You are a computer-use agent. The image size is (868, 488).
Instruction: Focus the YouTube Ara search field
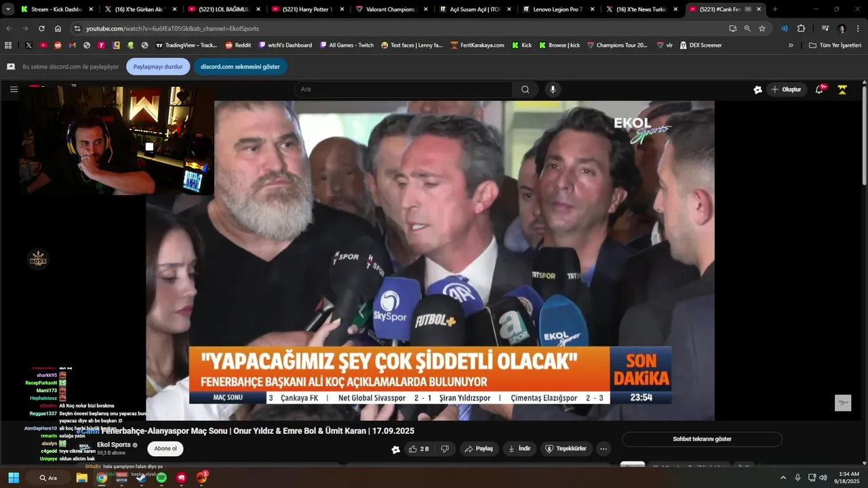[x=403, y=89]
